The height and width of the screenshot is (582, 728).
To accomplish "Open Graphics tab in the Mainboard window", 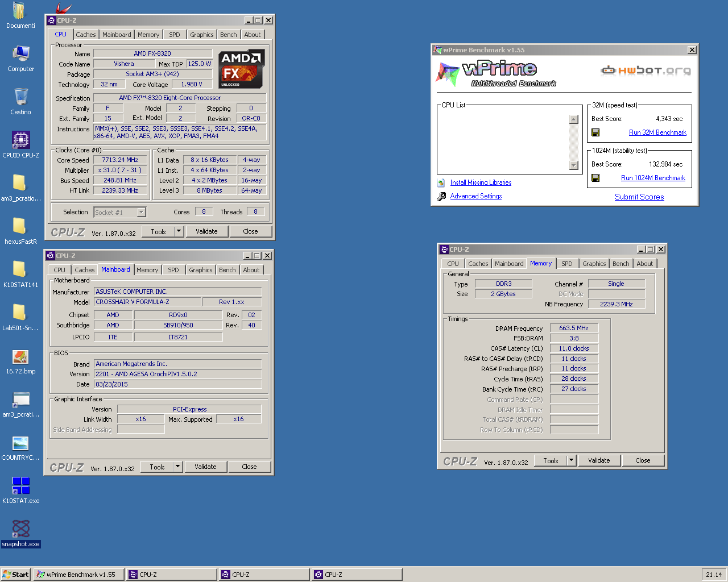I will (x=201, y=270).
